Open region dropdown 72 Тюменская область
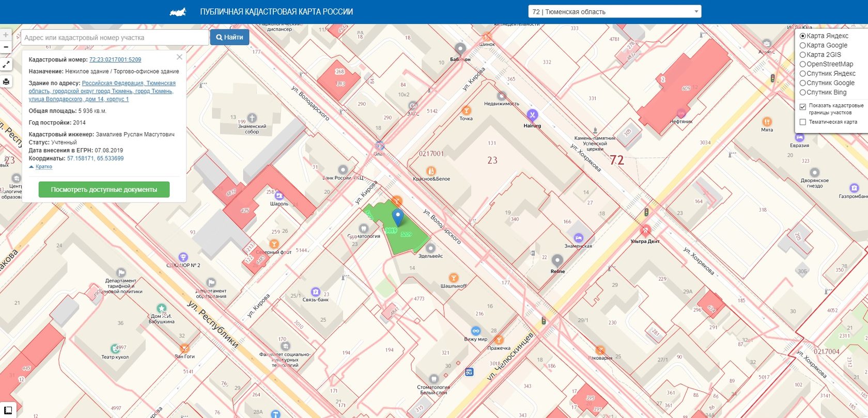 click(x=615, y=11)
